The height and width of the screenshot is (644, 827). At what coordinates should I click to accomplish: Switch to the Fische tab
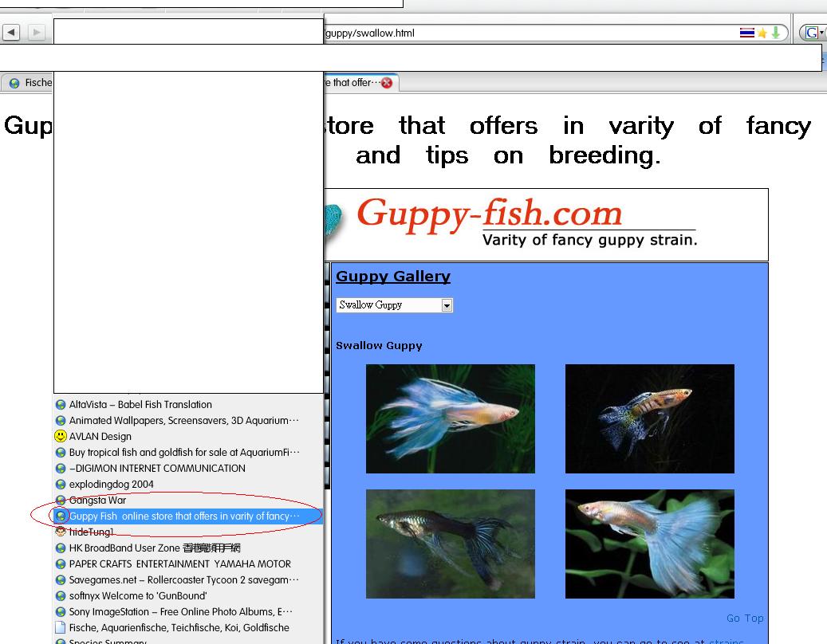click(x=27, y=83)
